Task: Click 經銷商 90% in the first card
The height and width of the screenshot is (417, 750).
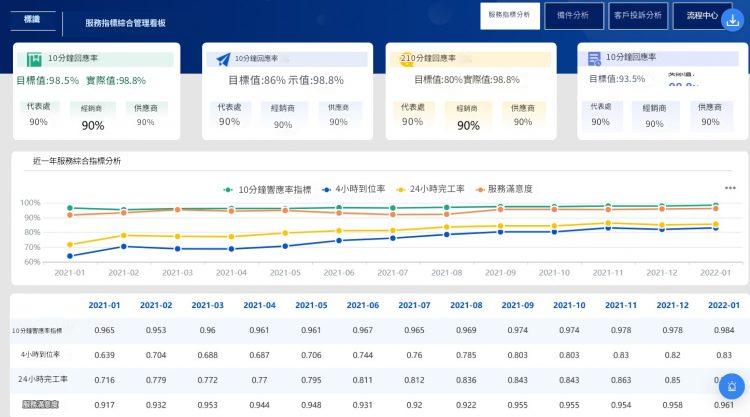Action: pos(92,118)
